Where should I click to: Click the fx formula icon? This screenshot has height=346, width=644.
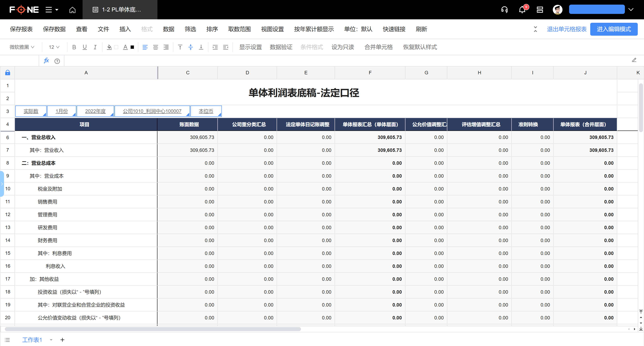tap(46, 61)
